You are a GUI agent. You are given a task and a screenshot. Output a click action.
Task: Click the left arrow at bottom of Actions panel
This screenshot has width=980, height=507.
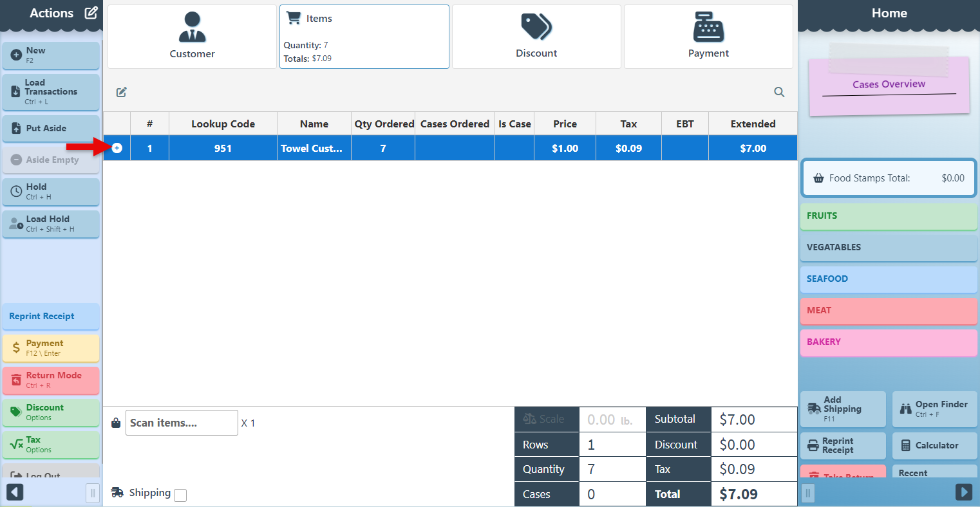(15, 492)
